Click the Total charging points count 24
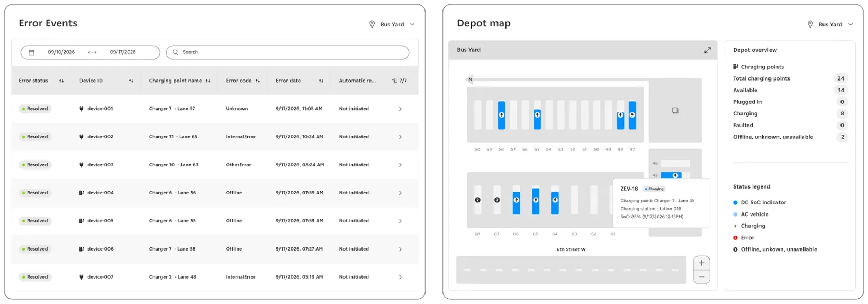 click(x=841, y=78)
